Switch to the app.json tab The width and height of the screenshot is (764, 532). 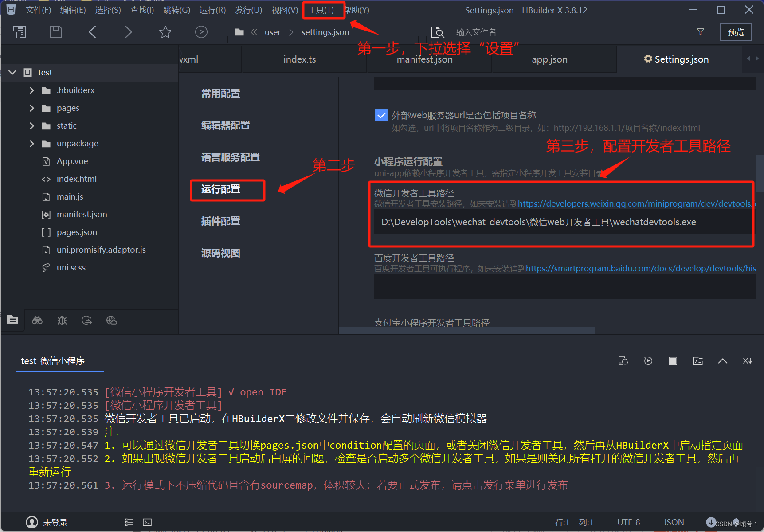coord(554,59)
